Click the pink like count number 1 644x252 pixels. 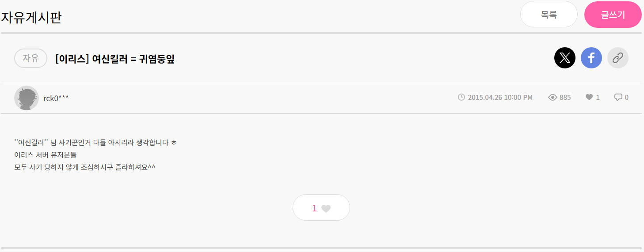[x=314, y=208]
